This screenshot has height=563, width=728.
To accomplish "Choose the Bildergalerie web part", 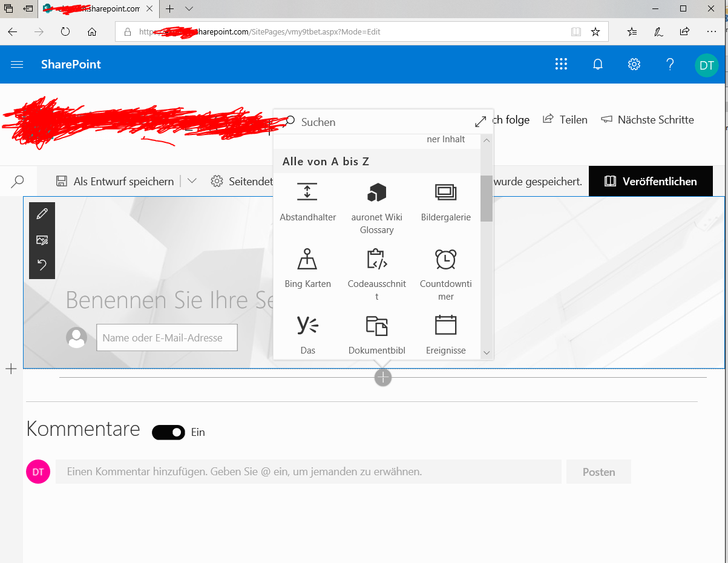I will [x=445, y=203].
